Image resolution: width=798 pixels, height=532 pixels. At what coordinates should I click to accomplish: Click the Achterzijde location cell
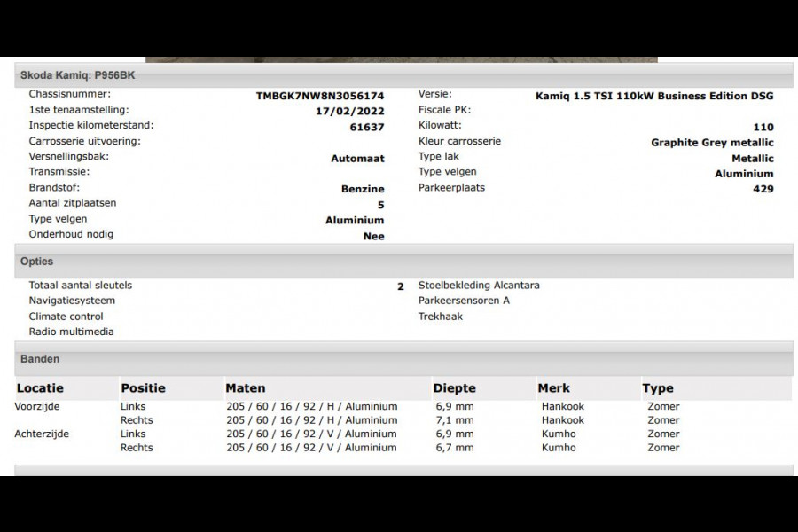point(42,434)
